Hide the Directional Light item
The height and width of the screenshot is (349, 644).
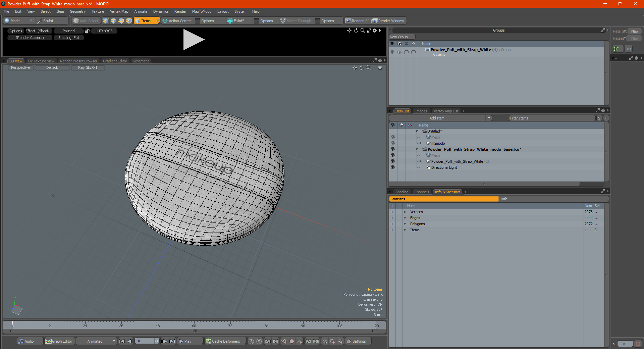[x=392, y=167]
